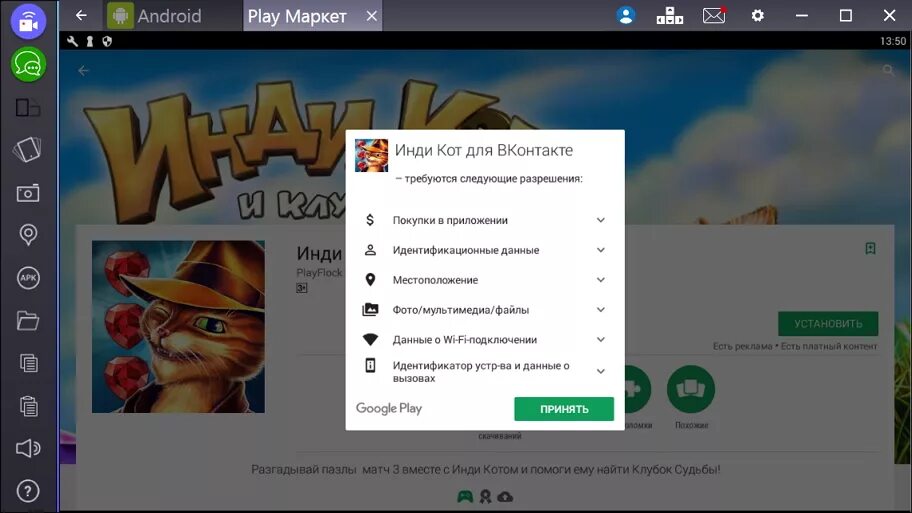Click the game description text

tap(486, 469)
